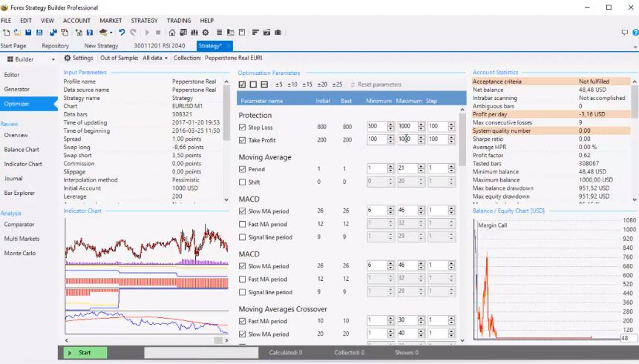Click the New strategy blank-page toolbar icon
Viewport: 639px width, 364px height.
(x=6, y=33)
